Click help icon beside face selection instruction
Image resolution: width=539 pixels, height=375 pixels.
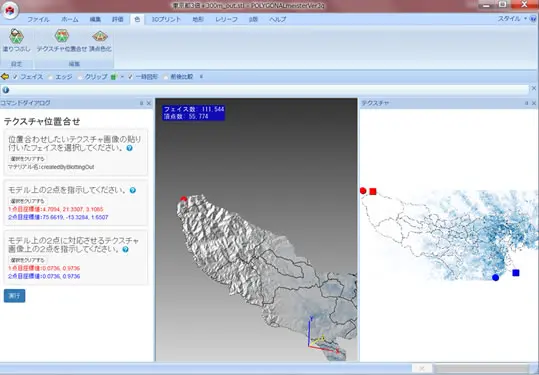129,148
